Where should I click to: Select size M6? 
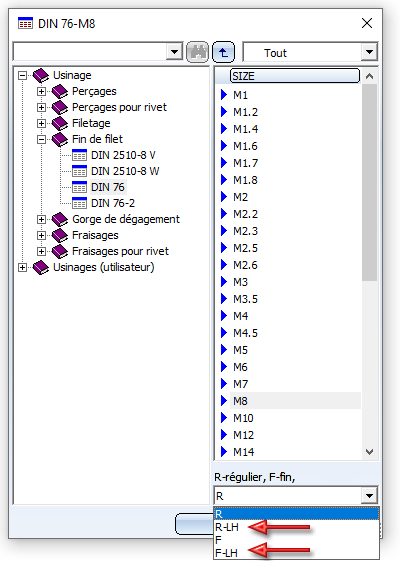coord(240,367)
